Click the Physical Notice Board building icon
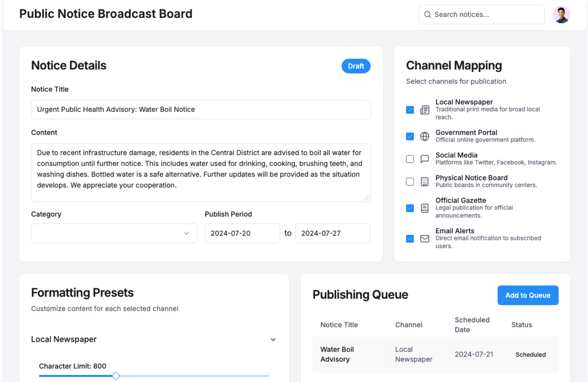Viewport: 588px width, 382px height. (x=424, y=182)
